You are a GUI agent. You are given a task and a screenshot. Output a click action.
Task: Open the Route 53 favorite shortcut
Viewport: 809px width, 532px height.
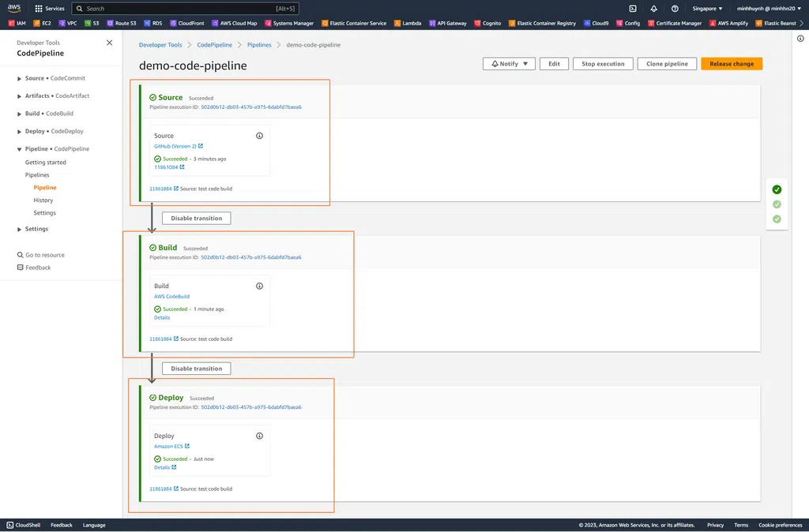(x=121, y=23)
